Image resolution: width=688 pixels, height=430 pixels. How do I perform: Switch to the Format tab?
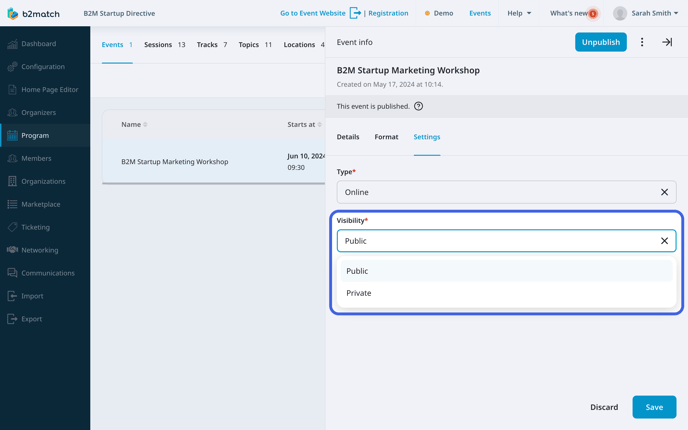click(387, 137)
